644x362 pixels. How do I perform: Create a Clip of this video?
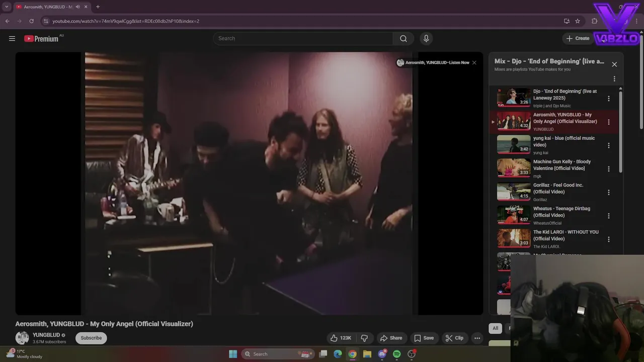tap(454, 338)
